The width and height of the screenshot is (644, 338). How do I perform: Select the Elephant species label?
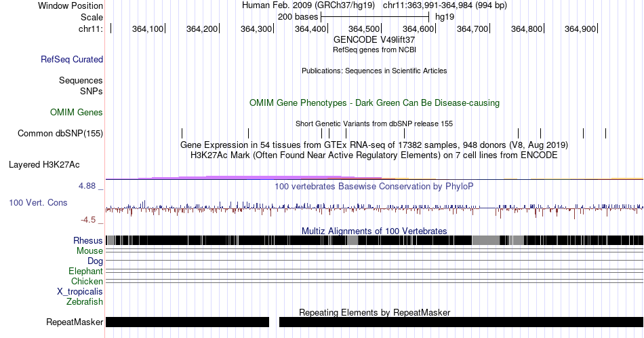click(86, 271)
